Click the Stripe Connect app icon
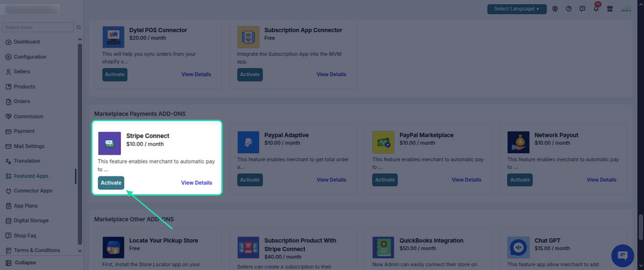 coord(110,143)
